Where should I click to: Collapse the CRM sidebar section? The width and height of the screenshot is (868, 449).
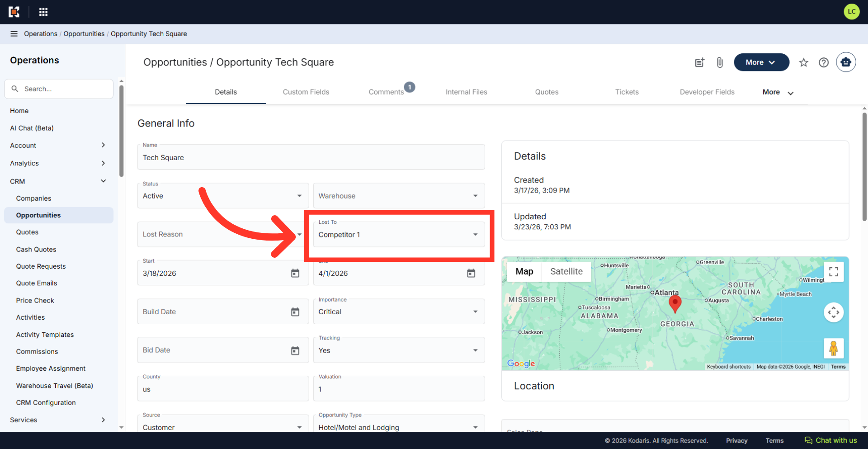click(58, 181)
